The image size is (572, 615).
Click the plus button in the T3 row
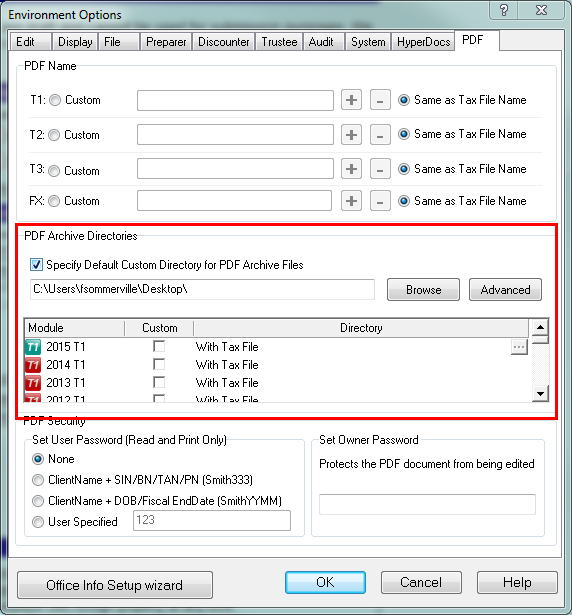351,169
